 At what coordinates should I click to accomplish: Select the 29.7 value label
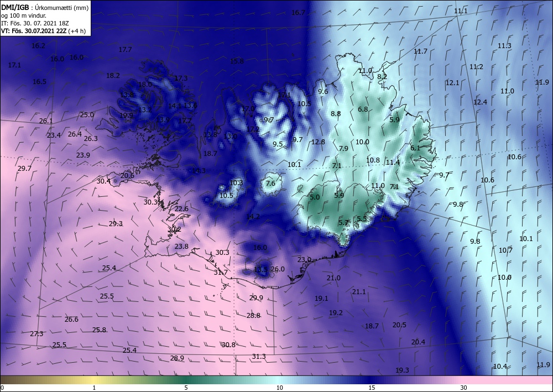[x=24, y=169]
